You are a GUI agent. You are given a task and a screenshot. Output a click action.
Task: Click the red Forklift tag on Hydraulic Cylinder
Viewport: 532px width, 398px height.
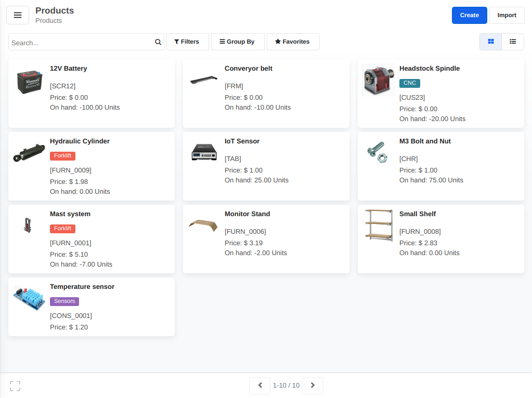[63, 156]
